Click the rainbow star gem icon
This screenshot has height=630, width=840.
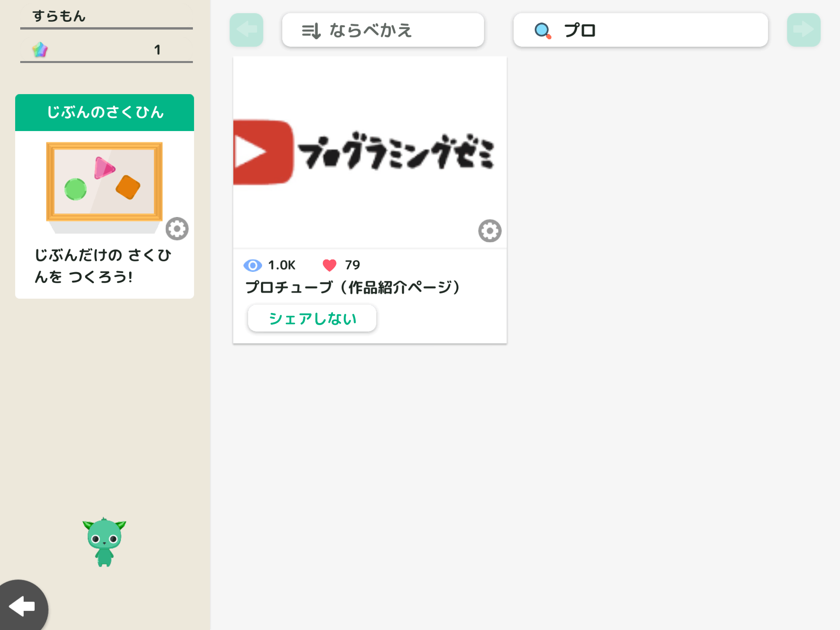[x=40, y=50]
